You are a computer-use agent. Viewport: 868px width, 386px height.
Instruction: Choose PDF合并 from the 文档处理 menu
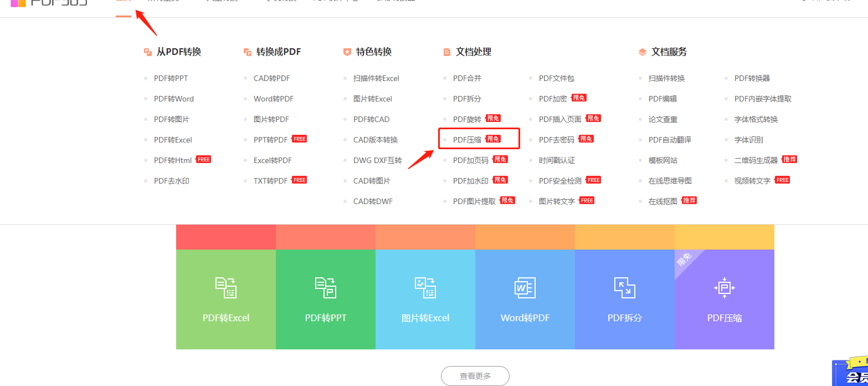[x=467, y=78]
